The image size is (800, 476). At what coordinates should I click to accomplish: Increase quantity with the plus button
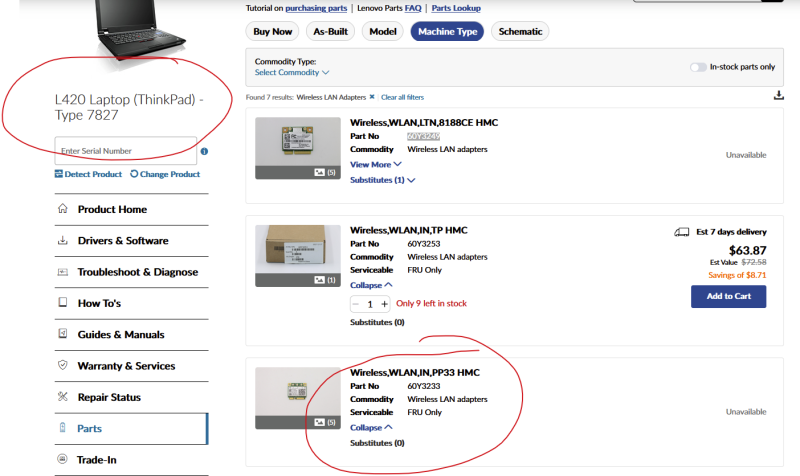(x=384, y=304)
